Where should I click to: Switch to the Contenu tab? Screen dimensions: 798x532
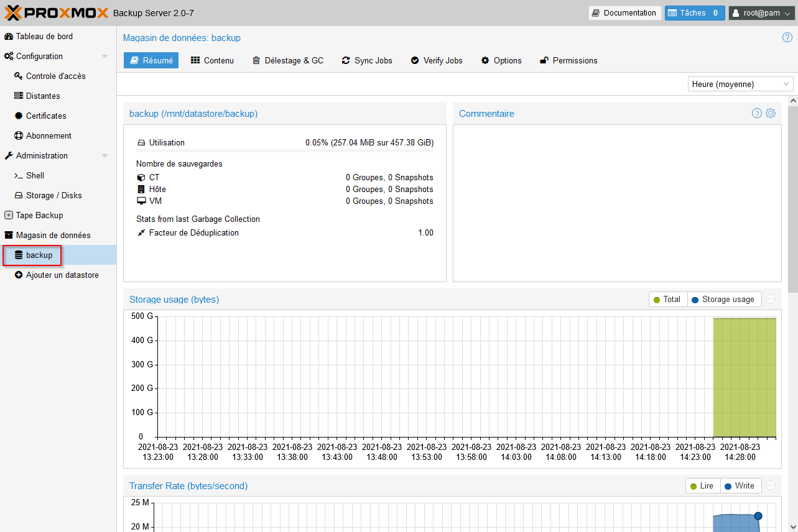[212, 60]
